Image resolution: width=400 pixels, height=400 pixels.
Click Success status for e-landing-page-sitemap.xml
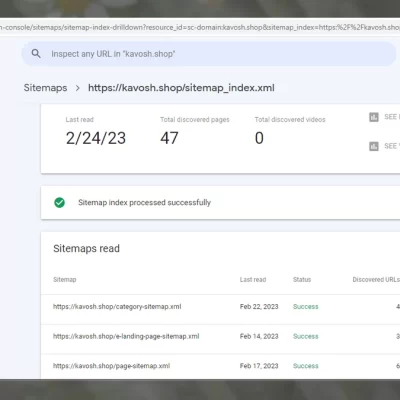click(x=306, y=336)
